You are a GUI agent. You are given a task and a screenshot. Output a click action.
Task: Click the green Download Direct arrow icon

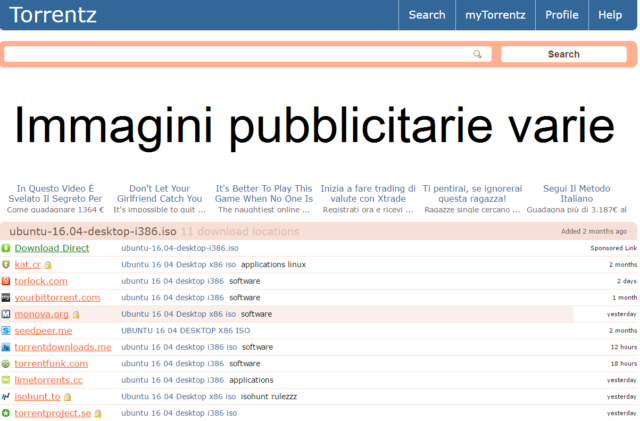(x=6, y=248)
